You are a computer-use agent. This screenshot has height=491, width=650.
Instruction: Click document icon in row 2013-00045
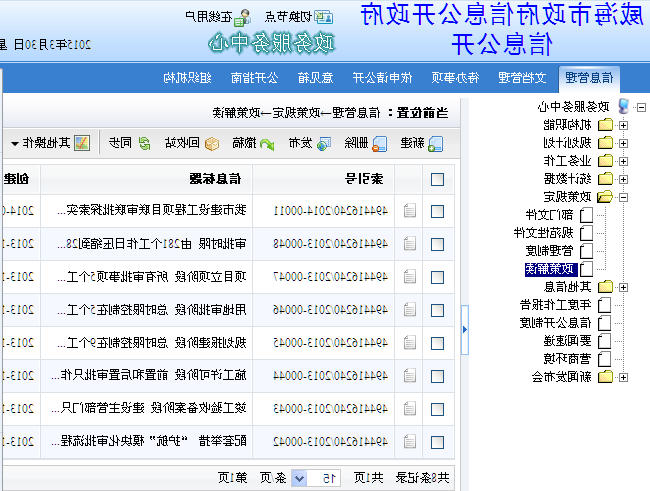[x=410, y=343]
